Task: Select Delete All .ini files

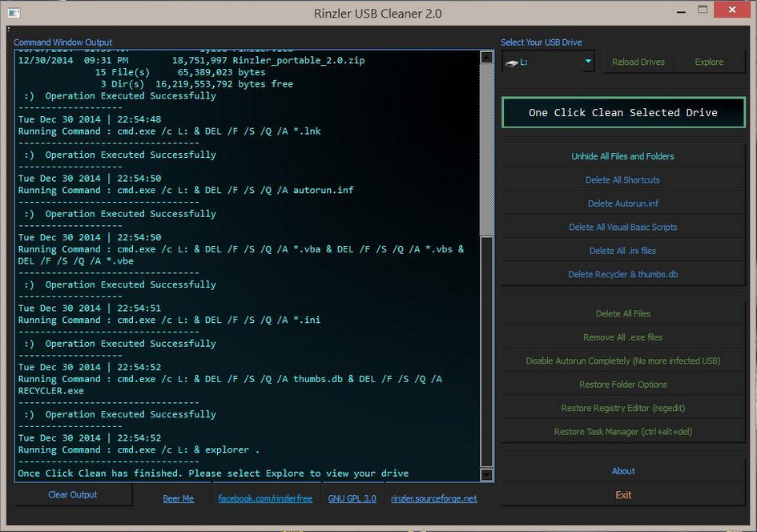Action: (622, 251)
